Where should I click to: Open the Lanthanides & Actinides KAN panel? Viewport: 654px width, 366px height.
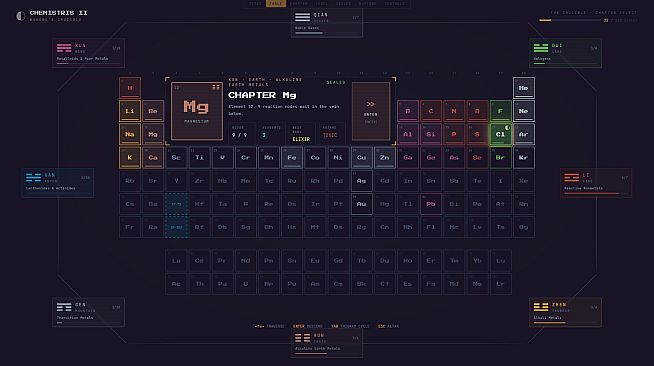coord(58,183)
